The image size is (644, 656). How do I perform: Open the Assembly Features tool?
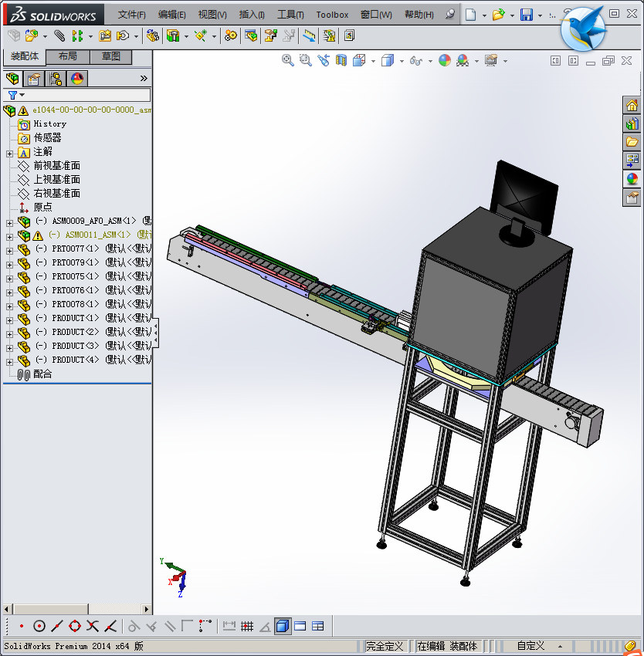tap(172, 36)
